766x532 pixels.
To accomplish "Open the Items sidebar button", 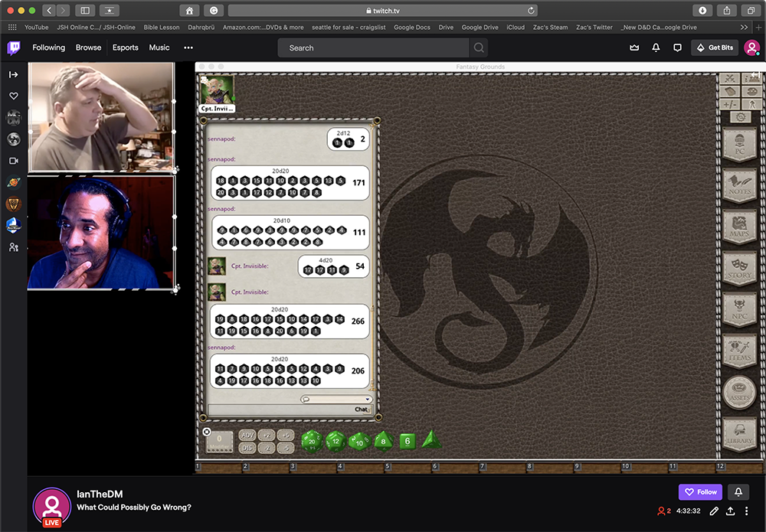I will click(740, 351).
